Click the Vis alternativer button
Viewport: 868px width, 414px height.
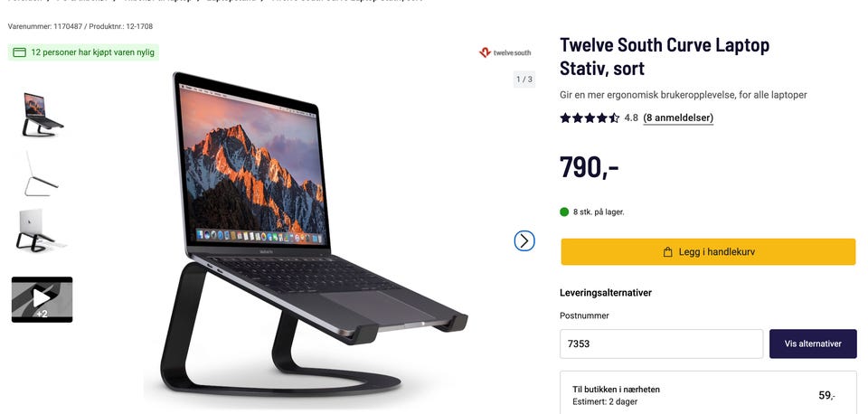[x=813, y=343]
